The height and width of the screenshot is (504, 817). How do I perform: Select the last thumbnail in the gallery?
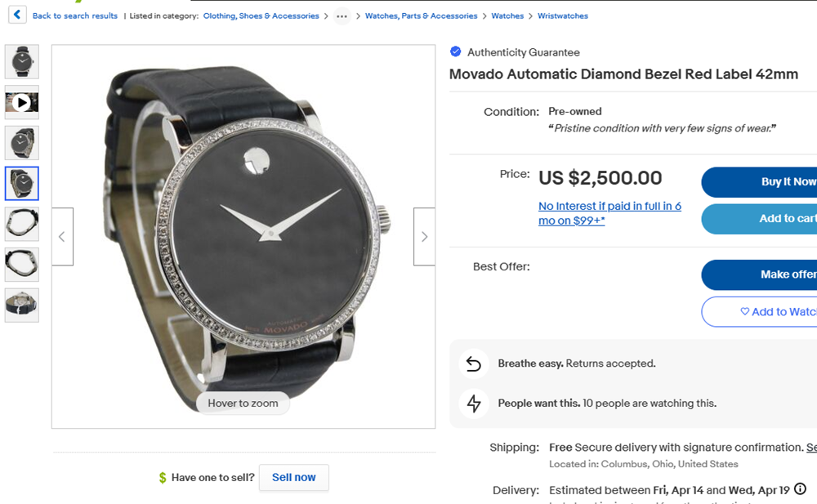point(22,305)
